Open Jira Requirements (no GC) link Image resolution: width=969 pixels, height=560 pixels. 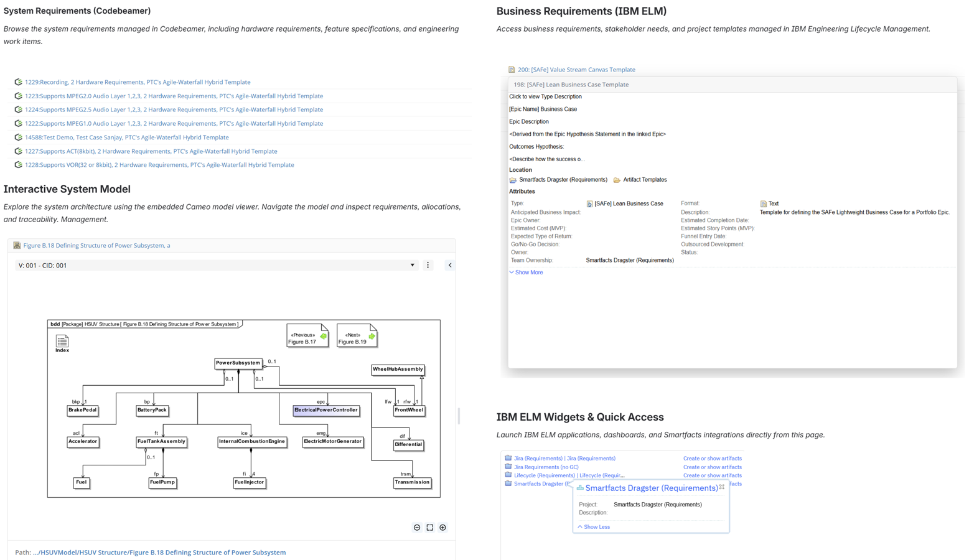[x=546, y=467]
